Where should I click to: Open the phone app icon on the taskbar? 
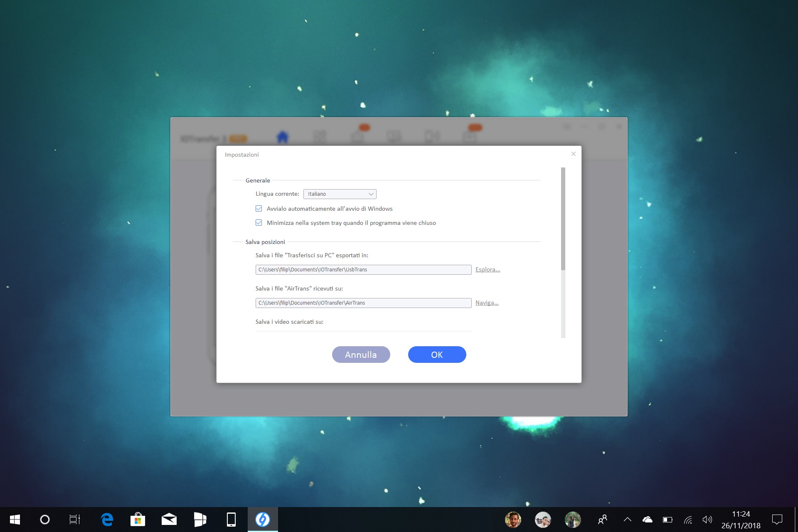coord(231,520)
